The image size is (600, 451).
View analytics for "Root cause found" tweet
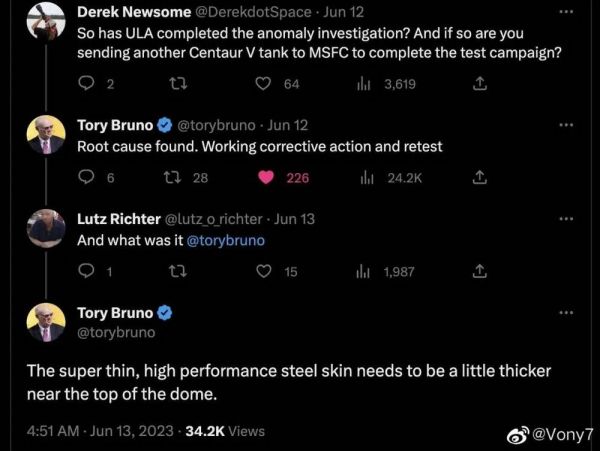(x=366, y=177)
